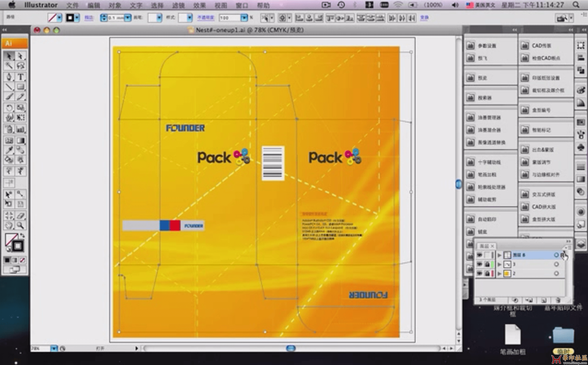Select the Direct Selection (white arrow) tool

20,56
